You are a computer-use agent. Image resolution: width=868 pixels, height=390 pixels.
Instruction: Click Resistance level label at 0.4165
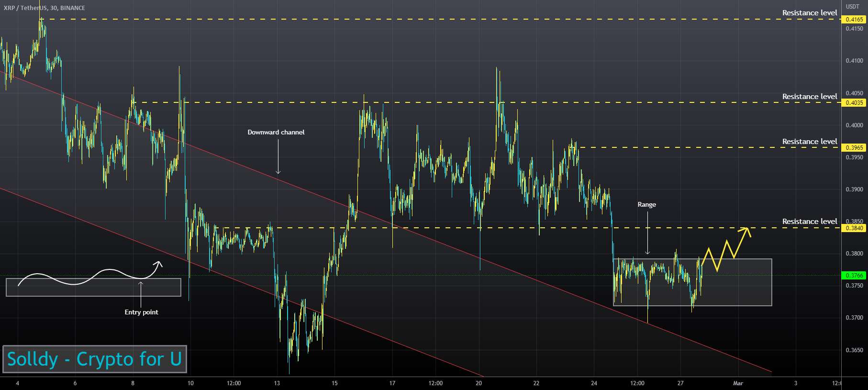pos(810,13)
